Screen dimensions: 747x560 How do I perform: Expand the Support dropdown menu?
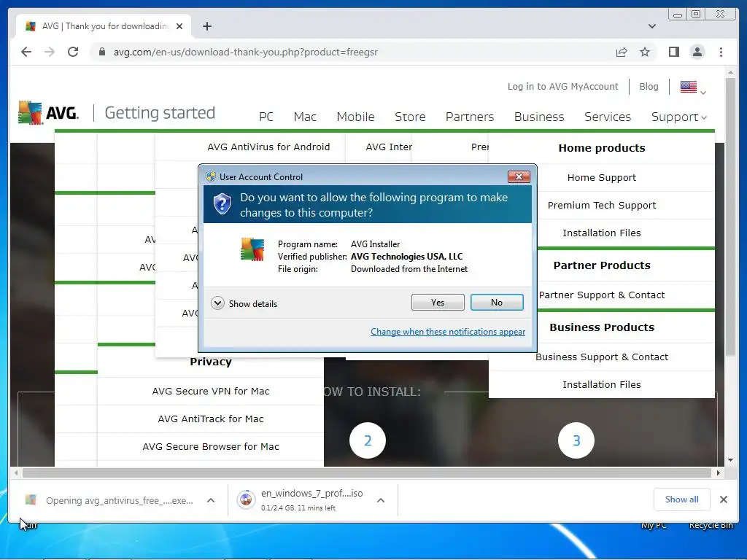pos(679,117)
